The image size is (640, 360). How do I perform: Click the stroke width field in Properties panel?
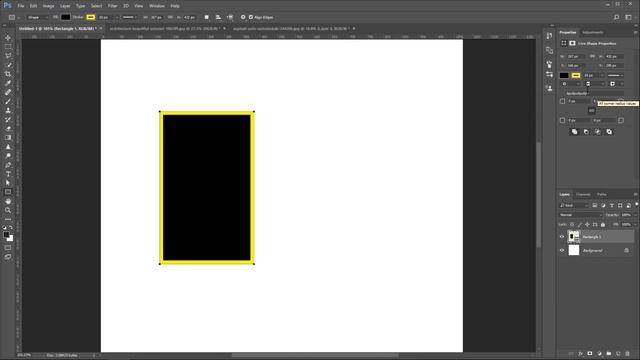(591, 76)
